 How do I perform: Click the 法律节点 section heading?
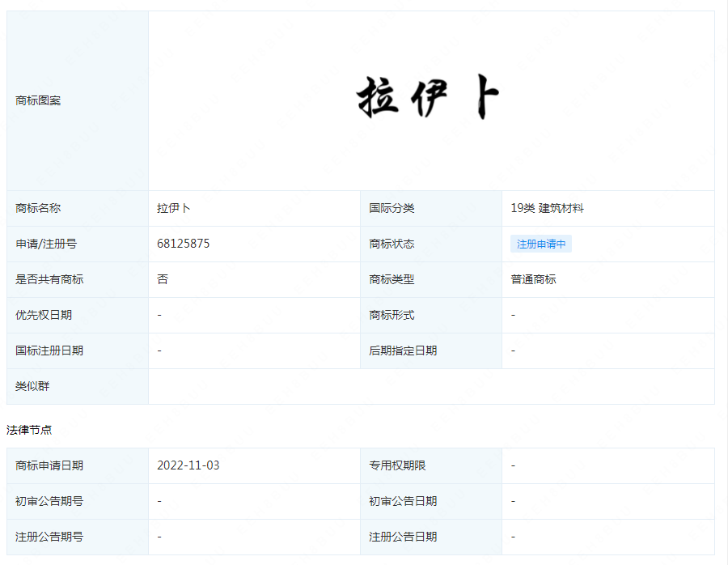(x=29, y=431)
